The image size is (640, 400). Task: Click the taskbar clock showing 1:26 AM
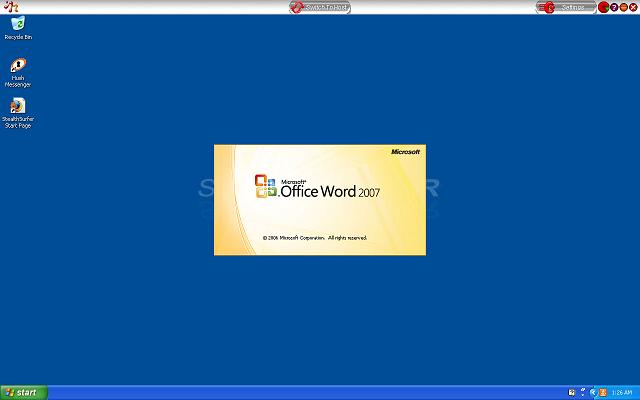coord(622,393)
